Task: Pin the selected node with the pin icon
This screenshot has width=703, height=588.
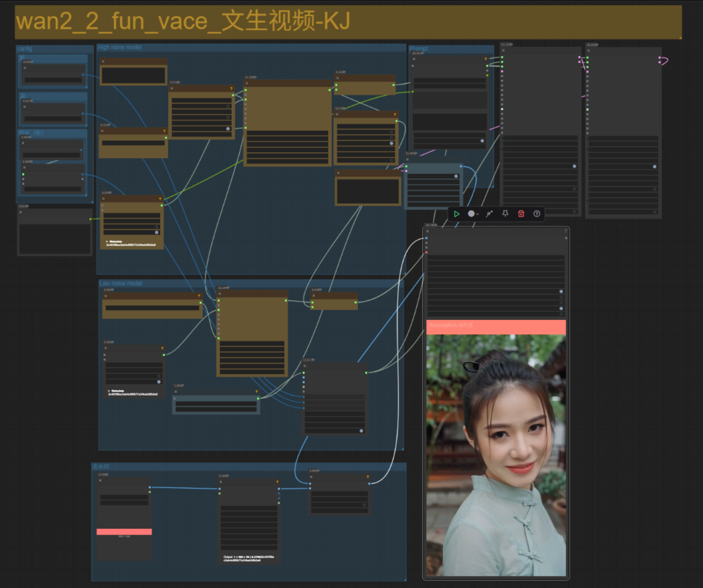Action: click(505, 213)
